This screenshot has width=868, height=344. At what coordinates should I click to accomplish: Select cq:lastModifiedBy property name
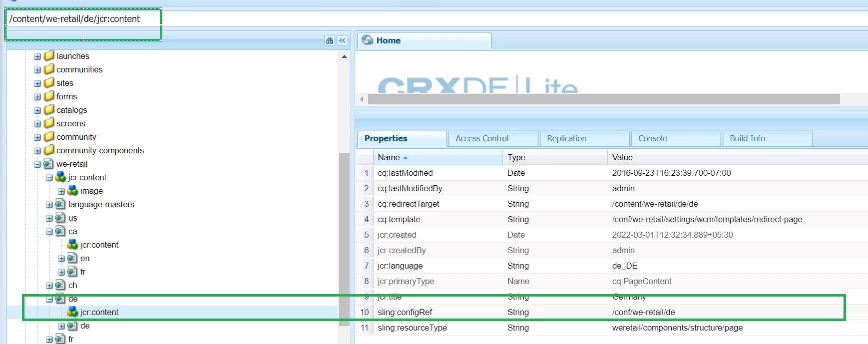(410, 188)
